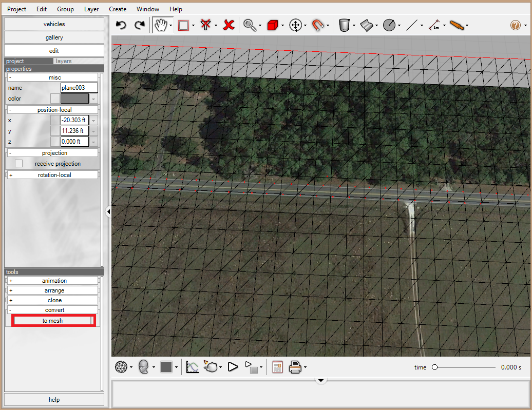Click the help button at bottom
The height and width of the screenshot is (410, 532).
54,400
